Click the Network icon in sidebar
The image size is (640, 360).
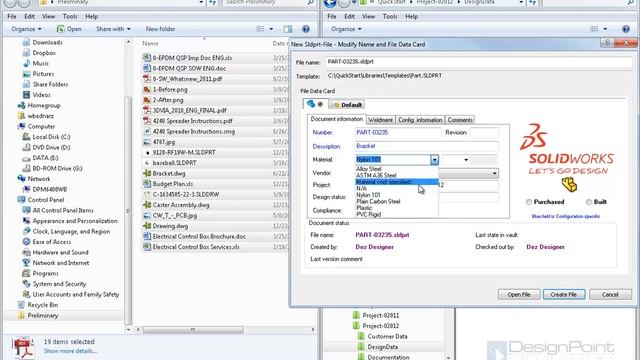[22, 179]
